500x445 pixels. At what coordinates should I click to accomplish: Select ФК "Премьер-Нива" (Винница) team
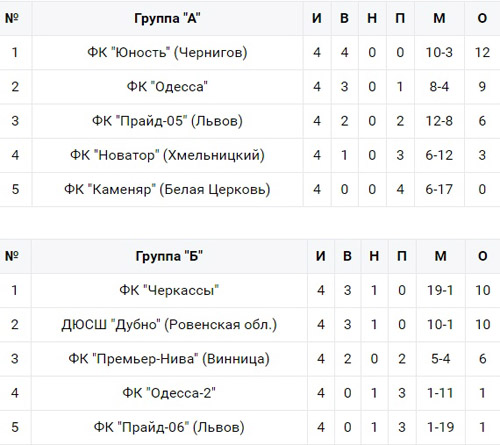(x=169, y=359)
